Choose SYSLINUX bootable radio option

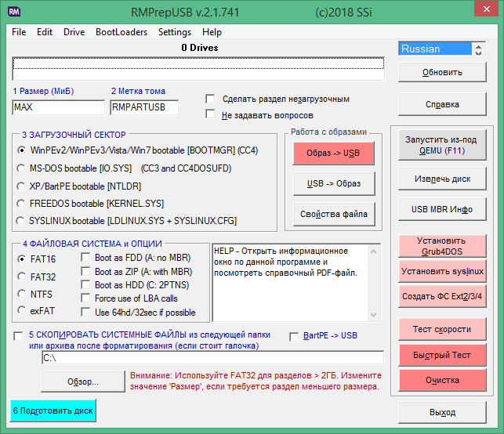pyautogui.click(x=21, y=221)
